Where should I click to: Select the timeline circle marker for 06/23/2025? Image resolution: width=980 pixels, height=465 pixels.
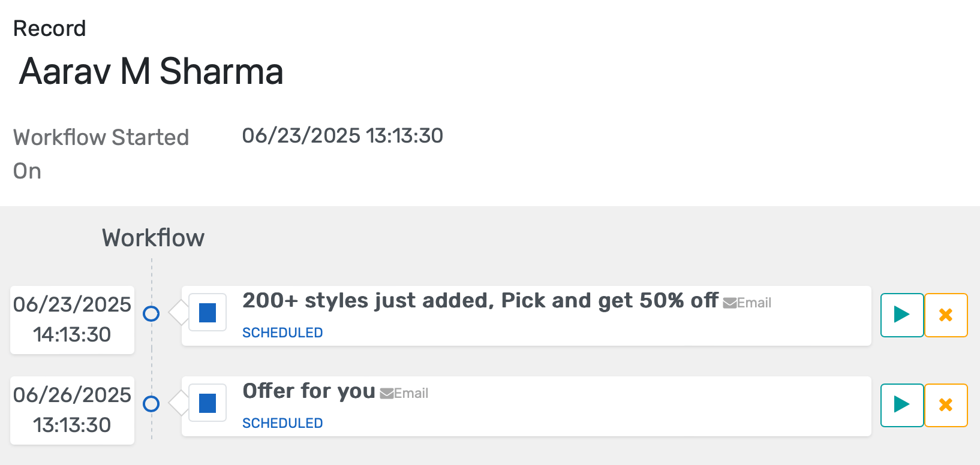pos(151,313)
